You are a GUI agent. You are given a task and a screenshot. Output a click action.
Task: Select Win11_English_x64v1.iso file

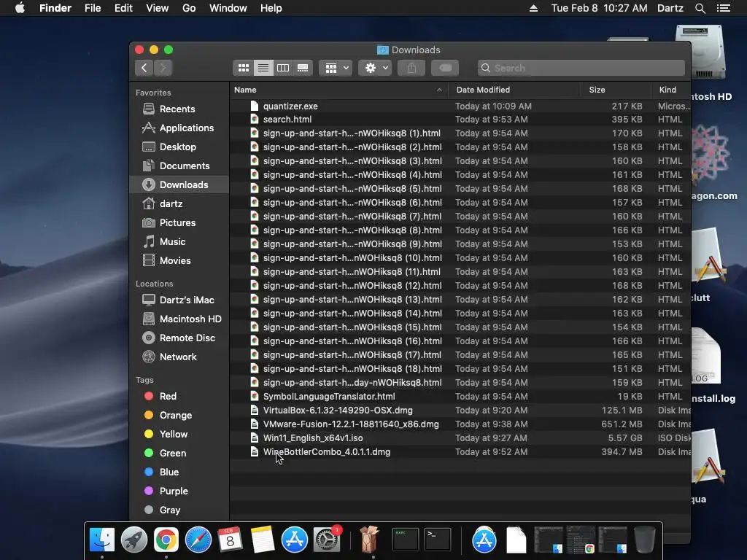(x=460, y=438)
